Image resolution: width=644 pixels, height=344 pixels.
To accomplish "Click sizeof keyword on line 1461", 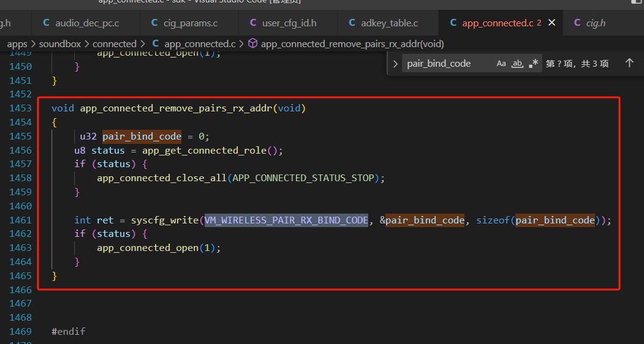I will click(x=493, y=220).
